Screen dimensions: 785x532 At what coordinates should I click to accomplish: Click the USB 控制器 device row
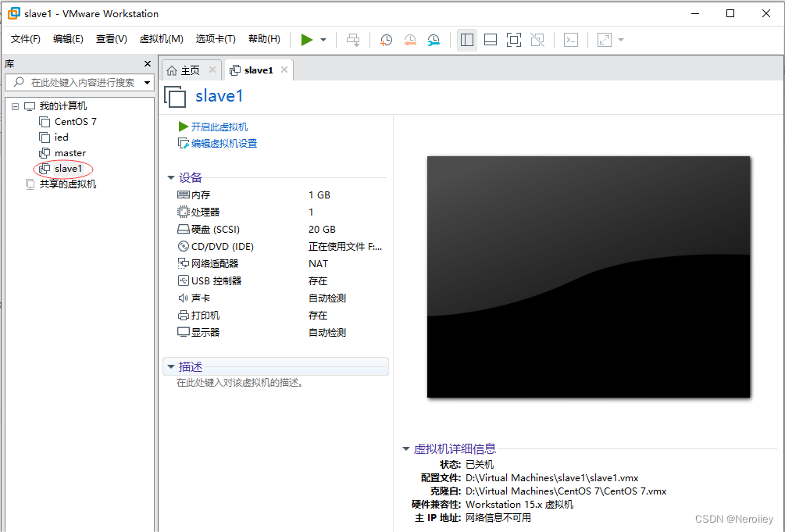[x=280, y=280]
